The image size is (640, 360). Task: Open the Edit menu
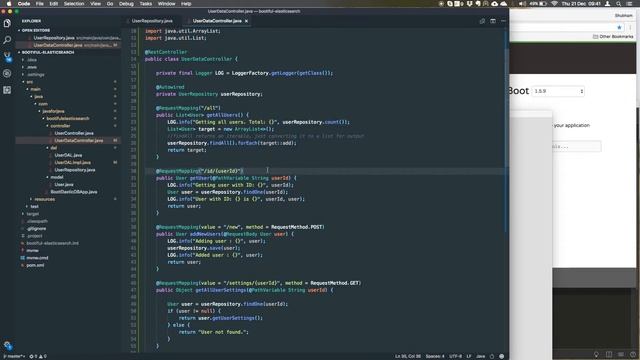(x=54, y=3)
